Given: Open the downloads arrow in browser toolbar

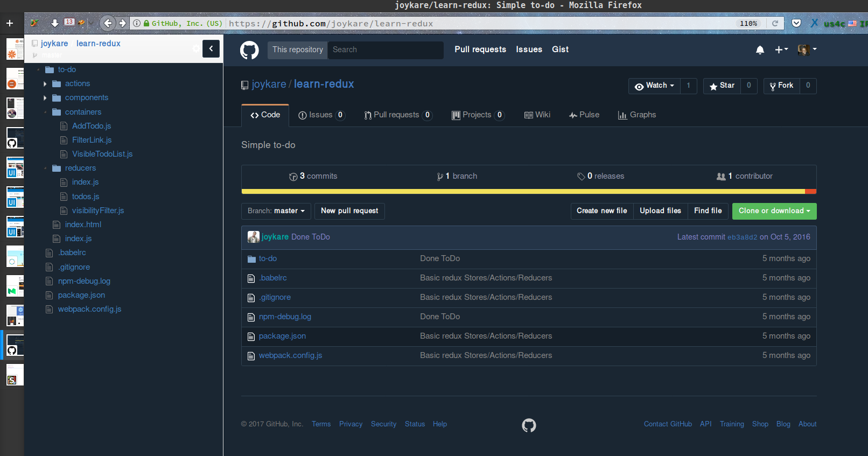Looking at the screenshot, I should pos(54,23).
